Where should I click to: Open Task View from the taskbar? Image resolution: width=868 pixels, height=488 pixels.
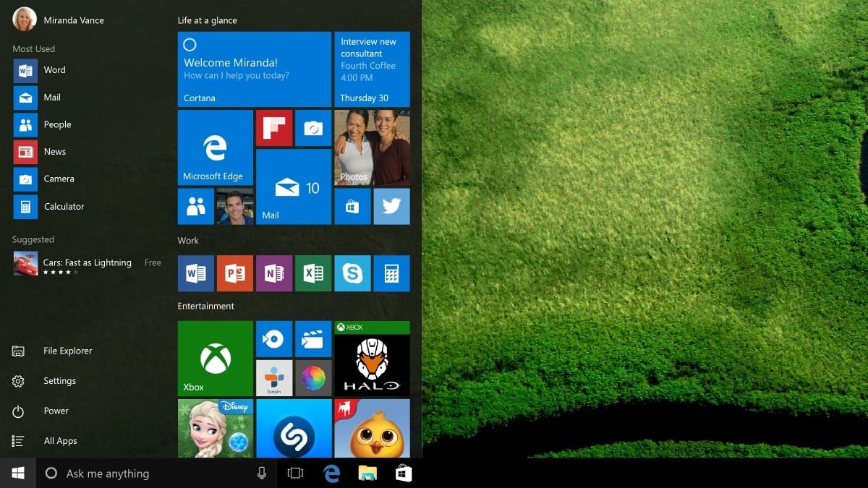point(295,473)
